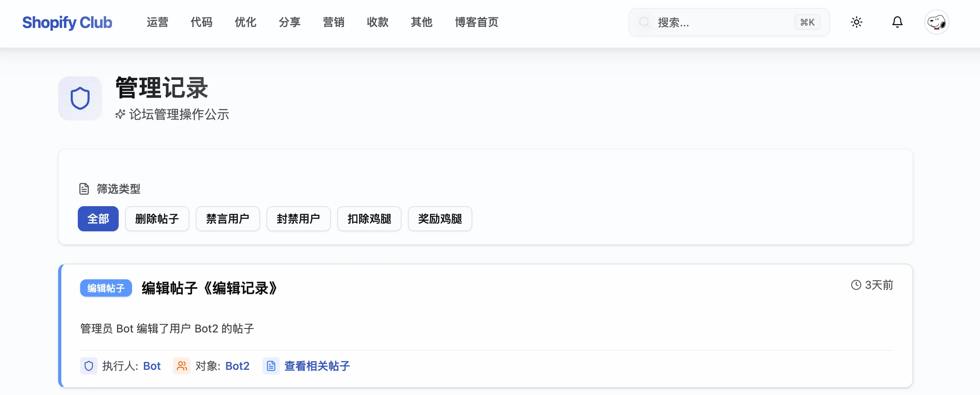This screenshot has height=395, width=980.
Task: Open notifications via the bell icon
Action: [x=897, y=22]
